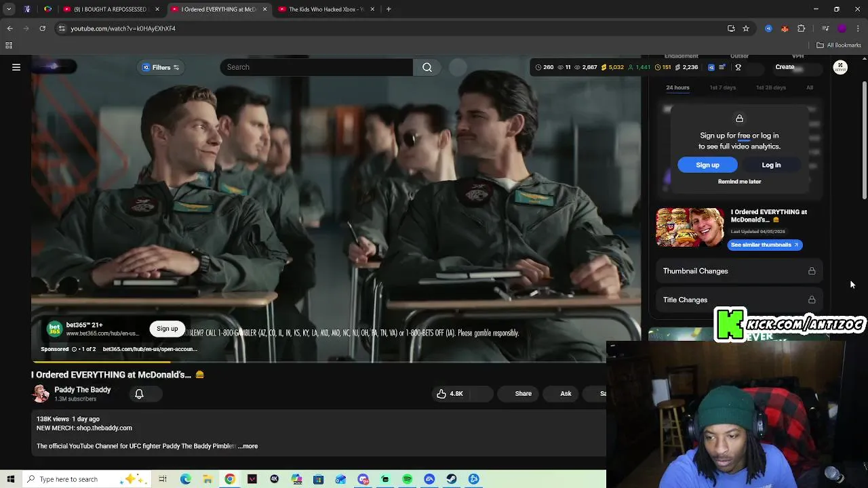
Task: Open the apps grid in bookmarks bar
Action: tap(9, 45)
